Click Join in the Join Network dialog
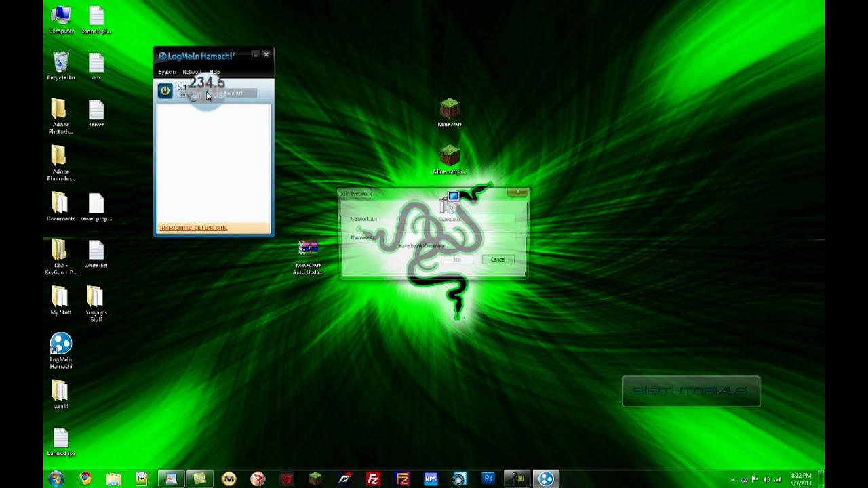 pos(457,260)
